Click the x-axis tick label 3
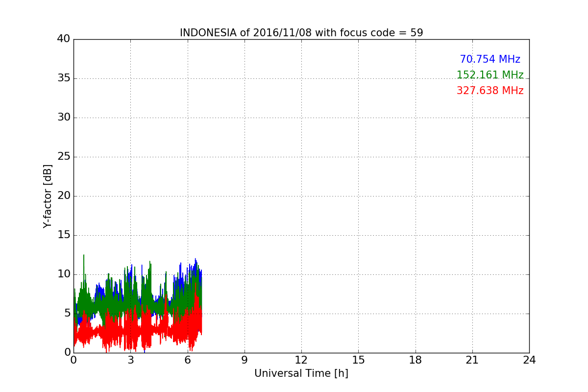This screenshot has width=588, height=392. (x=130, y=360)
